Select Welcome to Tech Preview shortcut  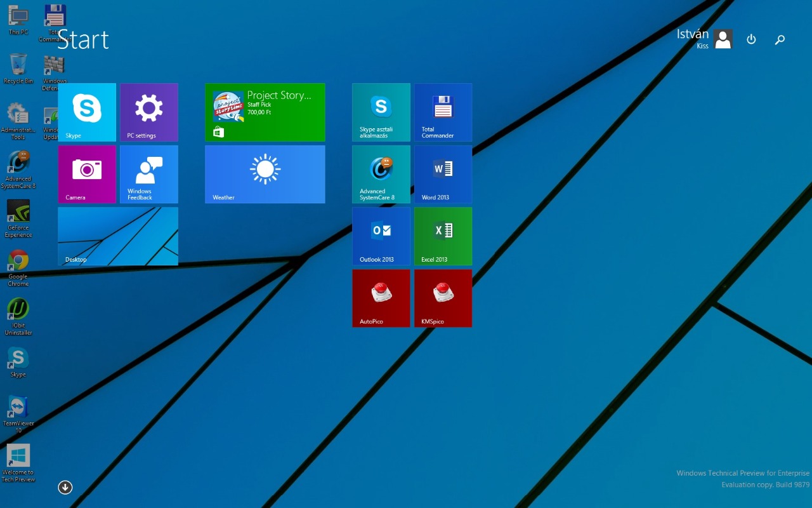18,464
